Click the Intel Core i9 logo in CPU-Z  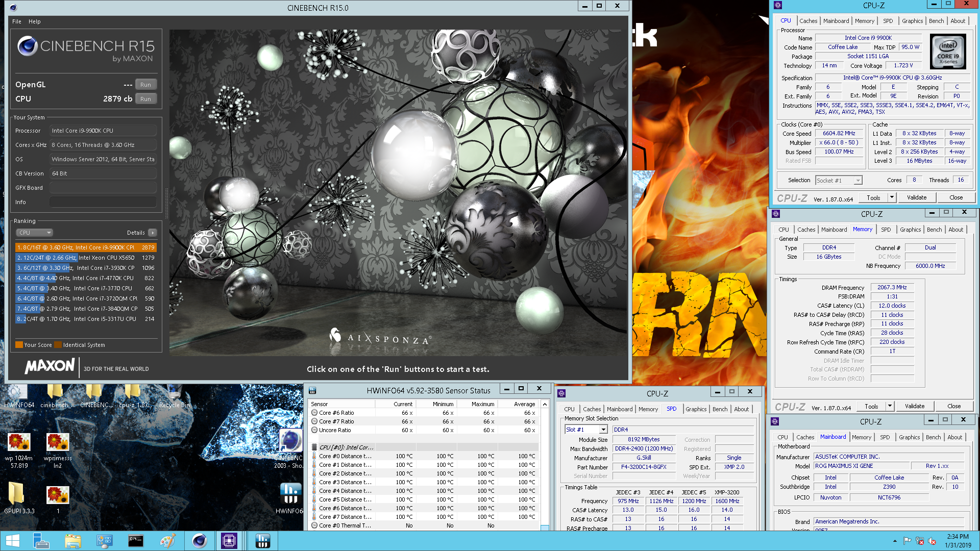[948, 52]
